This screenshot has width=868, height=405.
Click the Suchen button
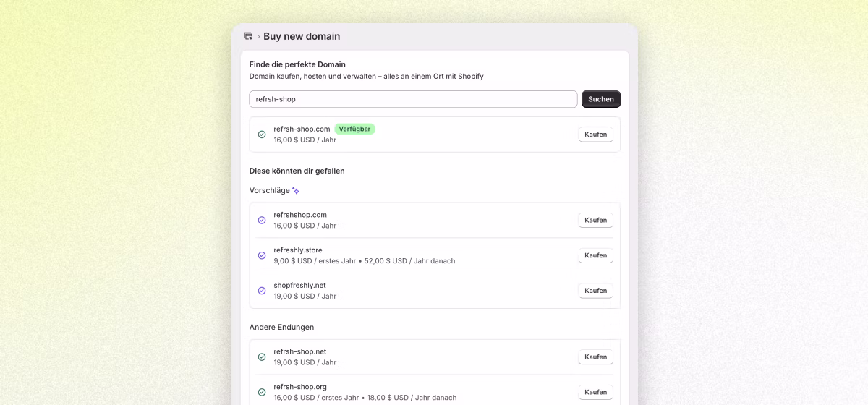coord(601,99)
